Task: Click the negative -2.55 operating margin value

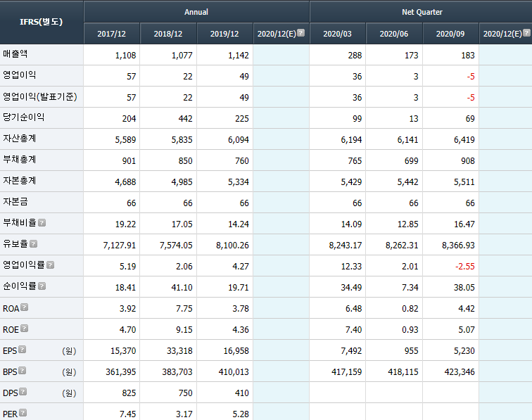Action: click(x=465, y=267)
